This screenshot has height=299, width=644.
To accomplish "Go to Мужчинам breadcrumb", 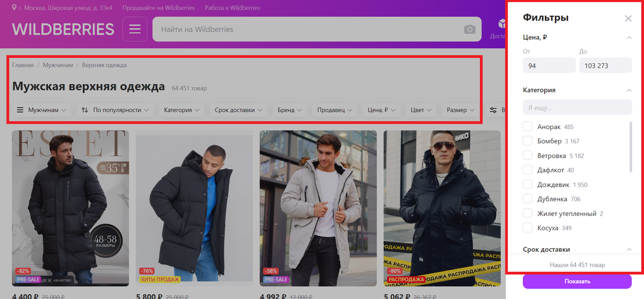I will 58,65.
